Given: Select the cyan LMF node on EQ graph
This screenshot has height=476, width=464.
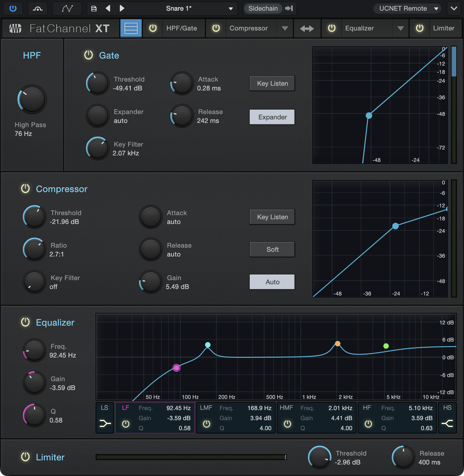Looking at the screenshot, I should [208, 345].
